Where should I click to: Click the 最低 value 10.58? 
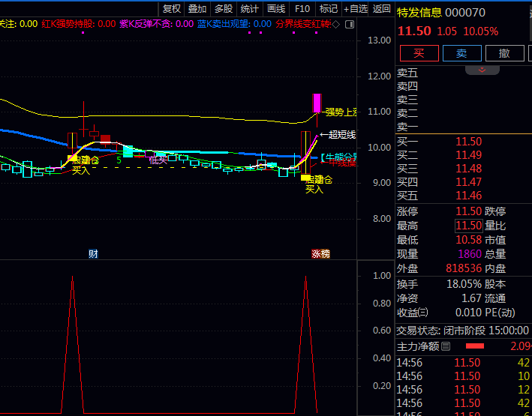(468, 240)
